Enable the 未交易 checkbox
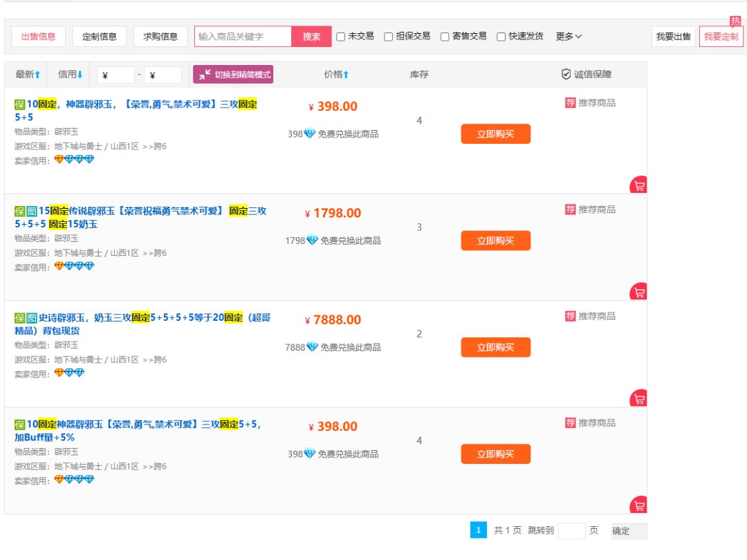The image size is (747, 560). [x=340, y=37]
